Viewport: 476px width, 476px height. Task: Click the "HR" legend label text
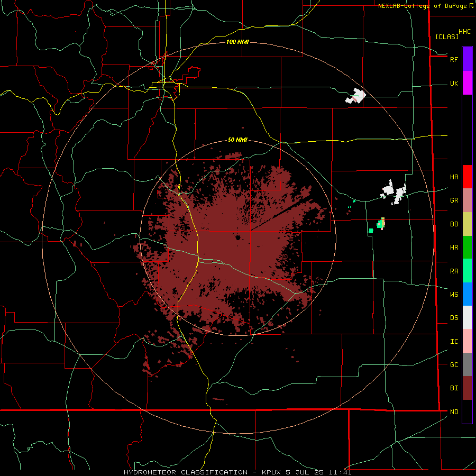(x=454, y=248)
